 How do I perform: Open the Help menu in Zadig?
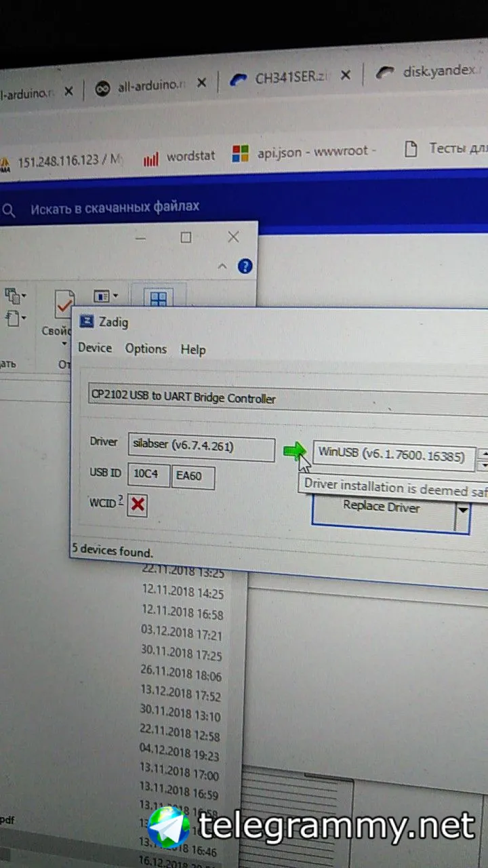(193, 350)
